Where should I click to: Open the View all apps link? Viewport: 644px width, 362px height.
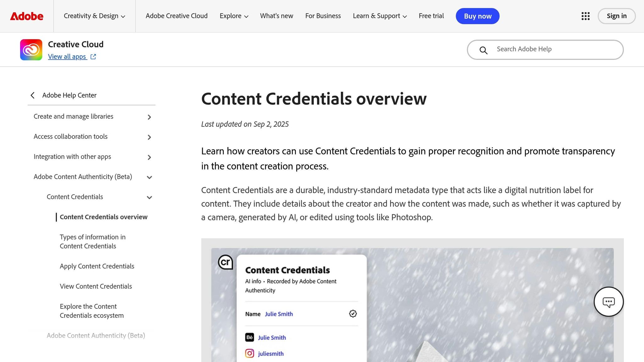(x=67, y=57)
